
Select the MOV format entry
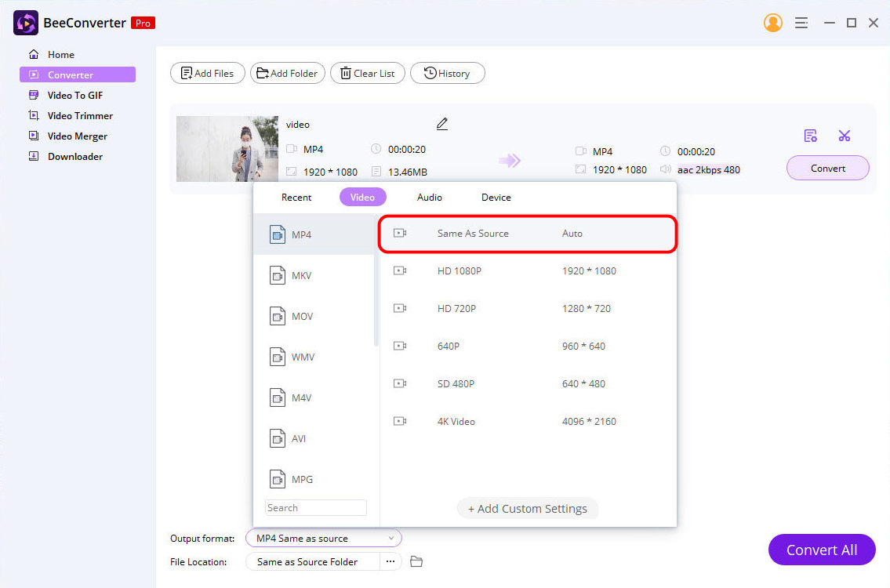301,316
